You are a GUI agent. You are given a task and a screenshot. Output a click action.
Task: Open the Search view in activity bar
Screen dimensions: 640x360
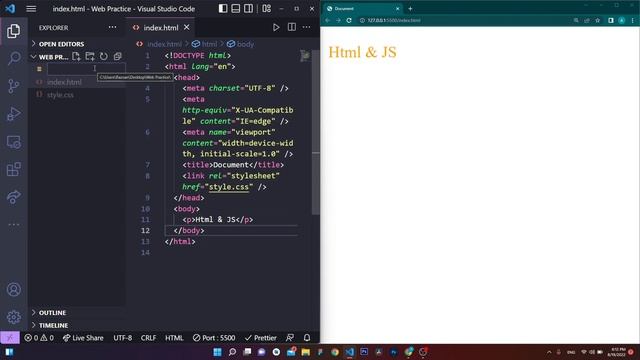13,58
